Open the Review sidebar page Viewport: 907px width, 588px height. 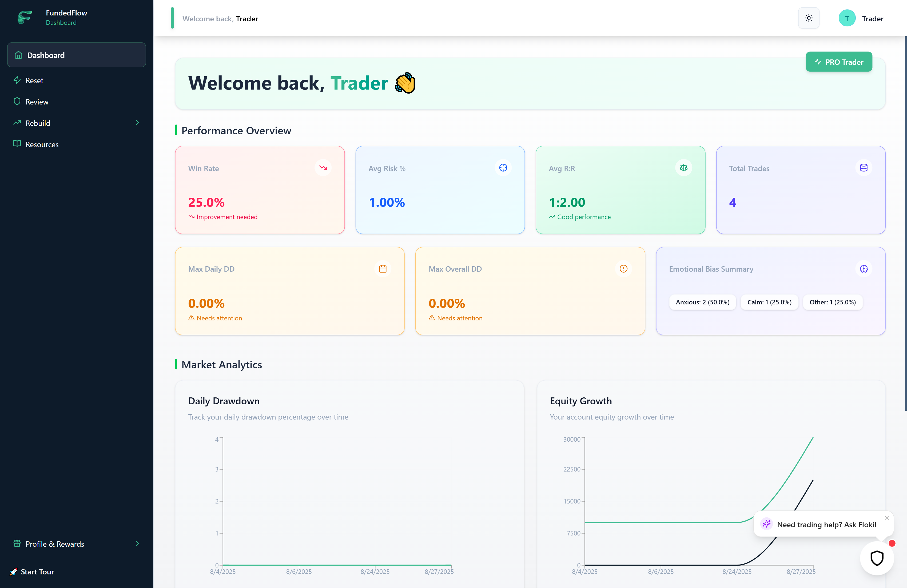(37, 102)
